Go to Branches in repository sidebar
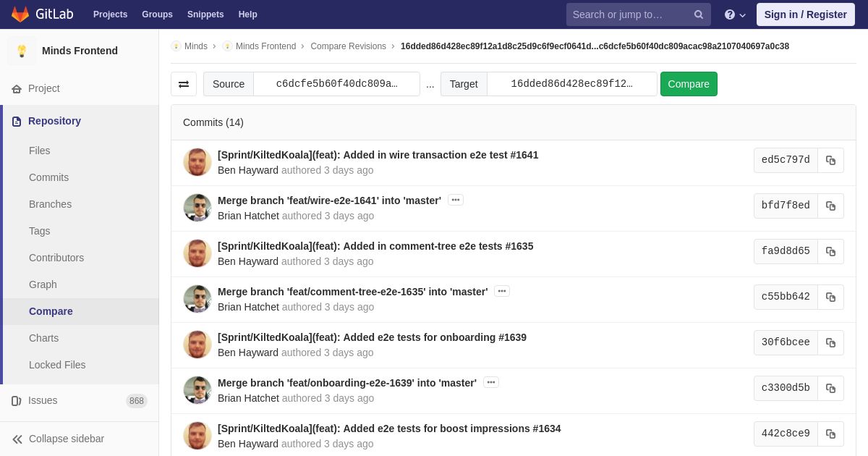Viewport: 868px width, 456px height. pos(50,204)
